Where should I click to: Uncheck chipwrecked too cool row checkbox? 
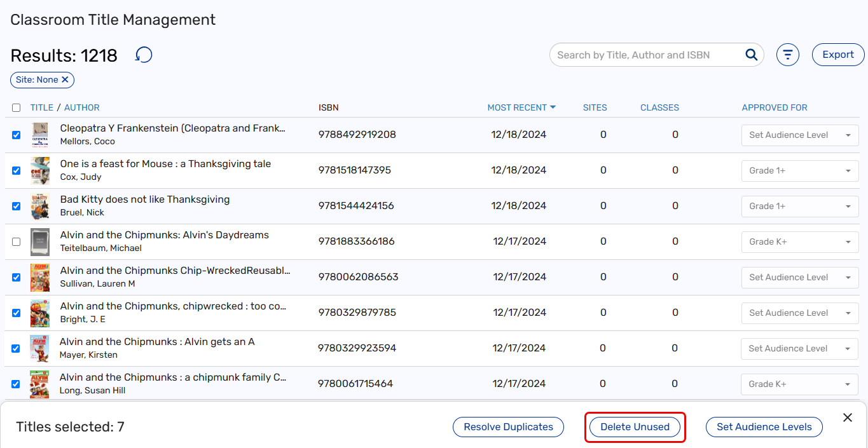17,313
